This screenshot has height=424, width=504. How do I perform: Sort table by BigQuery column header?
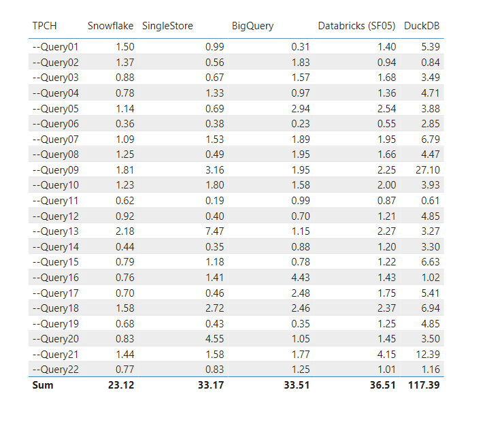pos(252,26)
